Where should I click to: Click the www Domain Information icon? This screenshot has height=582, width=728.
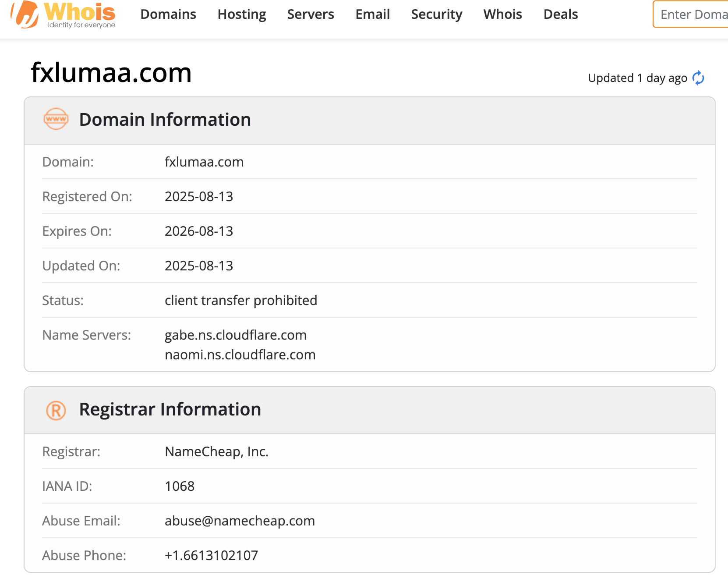click(56, 119)
